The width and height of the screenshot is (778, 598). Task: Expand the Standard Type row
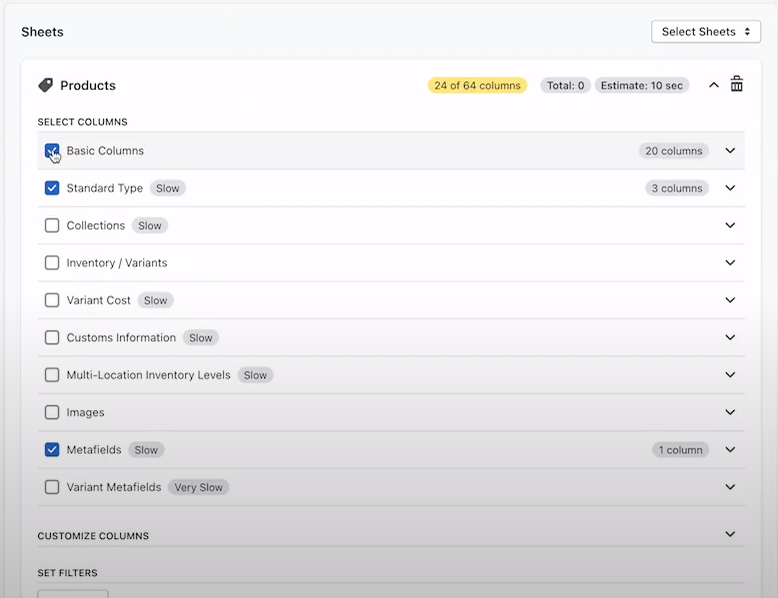coord(730,188)
